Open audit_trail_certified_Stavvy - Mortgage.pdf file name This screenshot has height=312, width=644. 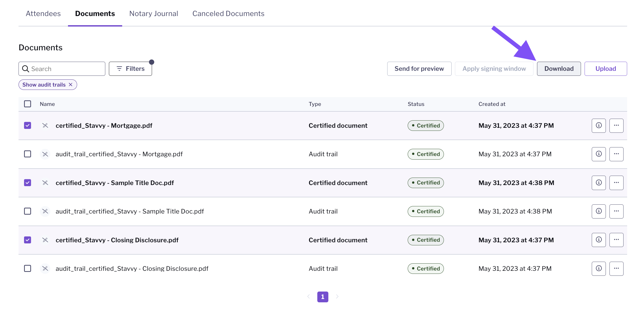(x=119, y=154)
